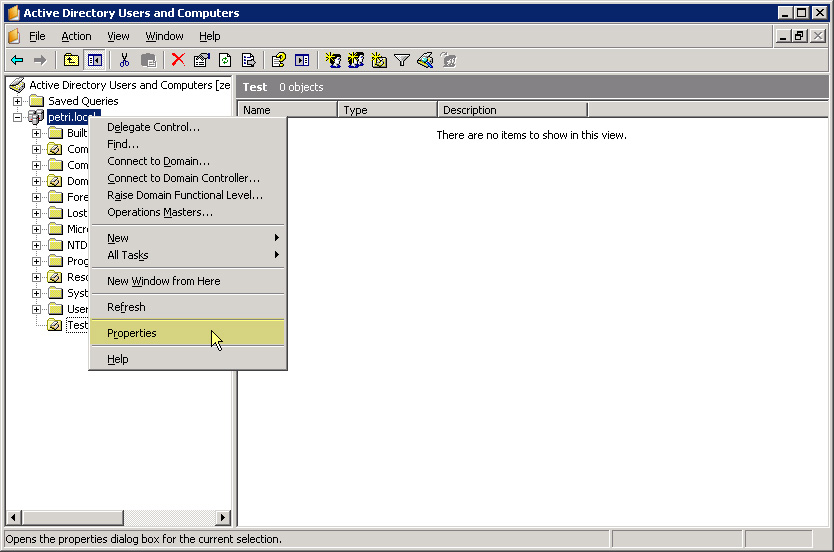
Task: Restore the inner MDI child window
Action: point(799,36)
